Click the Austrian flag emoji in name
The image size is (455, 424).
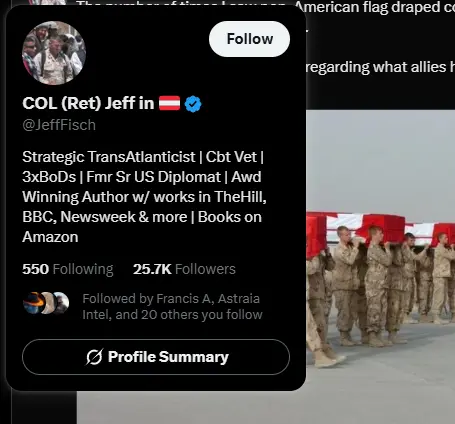[169, 103]
